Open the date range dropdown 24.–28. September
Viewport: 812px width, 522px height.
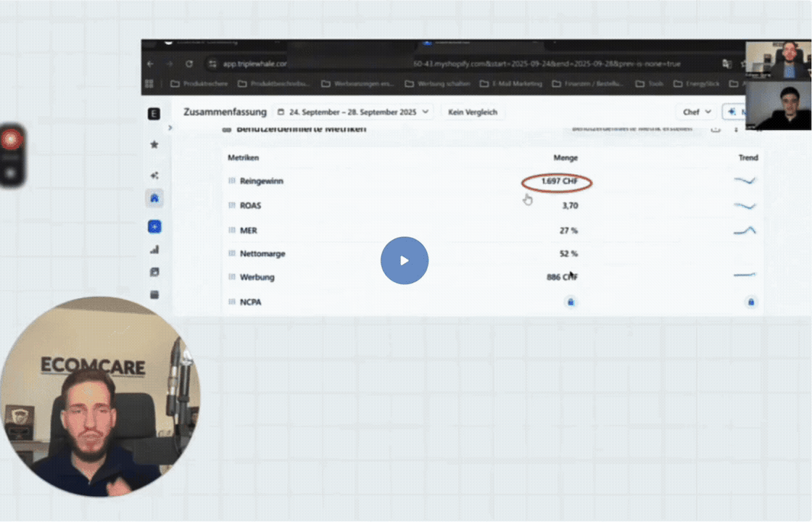[353, 112]
